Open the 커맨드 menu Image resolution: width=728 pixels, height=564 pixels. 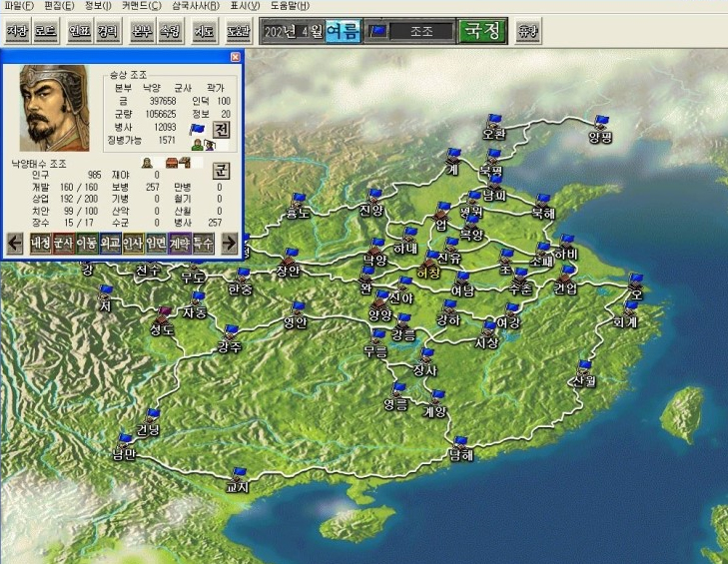(141, 6)
